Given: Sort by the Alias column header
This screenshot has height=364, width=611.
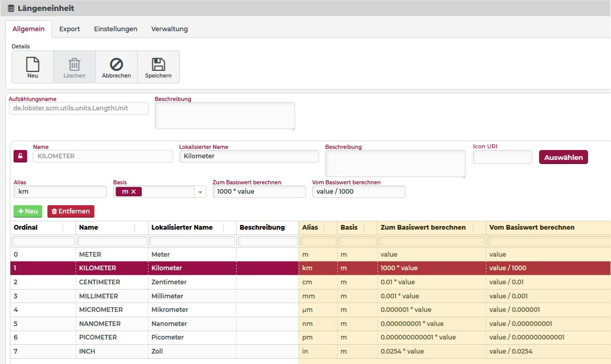Looking at the screenshot, I should coord(310,228).
